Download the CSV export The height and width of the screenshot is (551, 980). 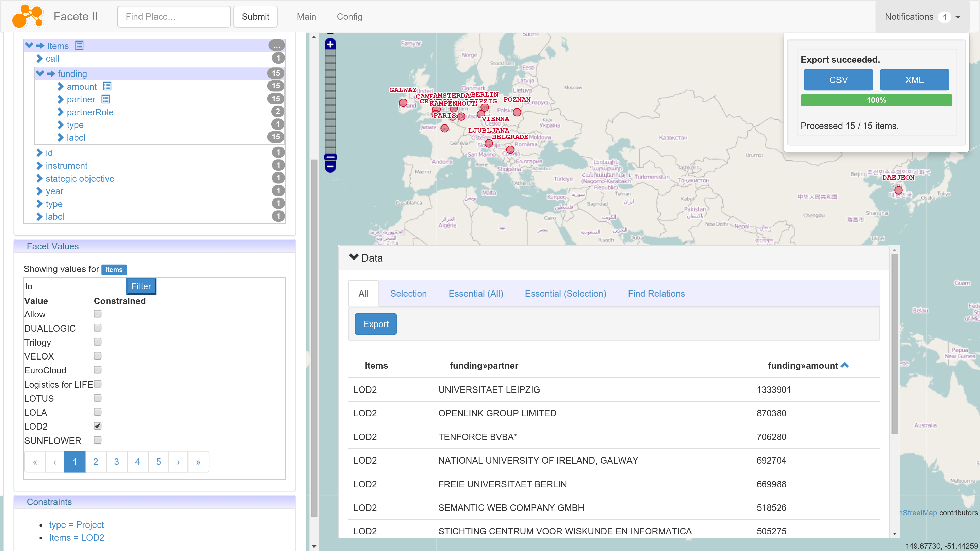[838, 80]
